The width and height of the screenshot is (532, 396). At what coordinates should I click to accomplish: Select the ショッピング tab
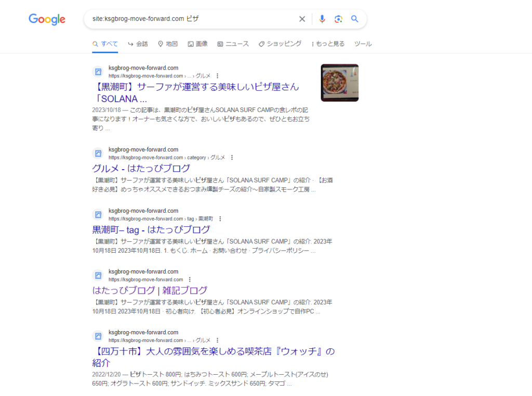280,44
